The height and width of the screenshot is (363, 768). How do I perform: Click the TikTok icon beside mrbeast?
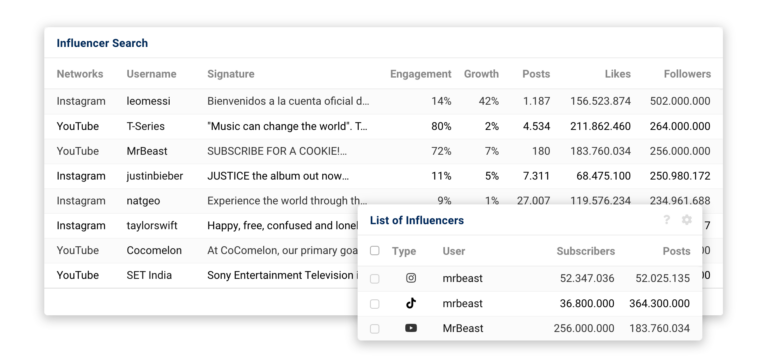click(x=411, y=303)
